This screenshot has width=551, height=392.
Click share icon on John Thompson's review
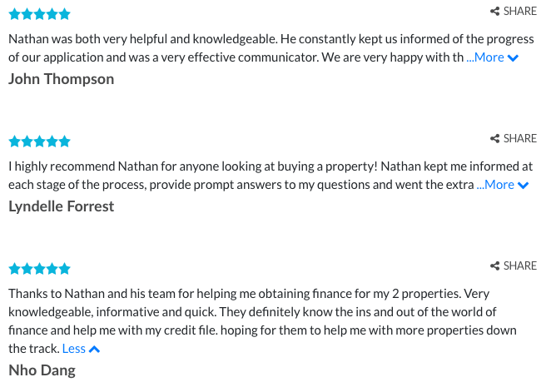(494, 12)
